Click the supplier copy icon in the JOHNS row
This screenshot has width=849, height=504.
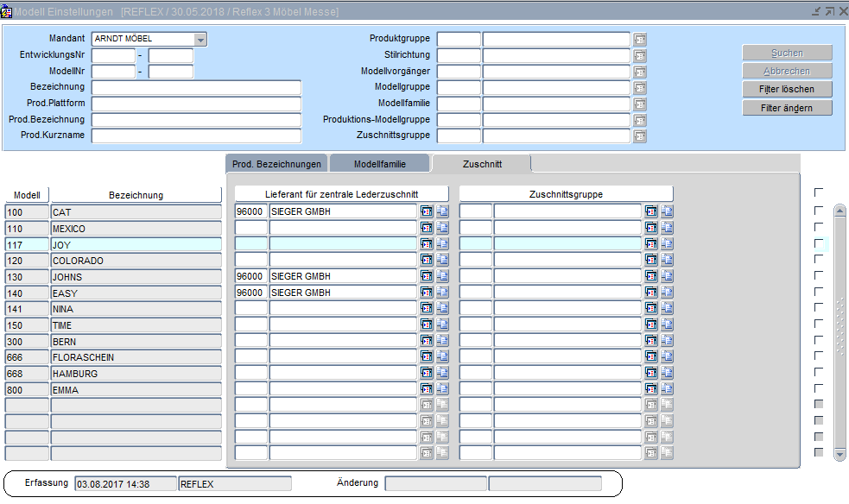pos(442,277)
